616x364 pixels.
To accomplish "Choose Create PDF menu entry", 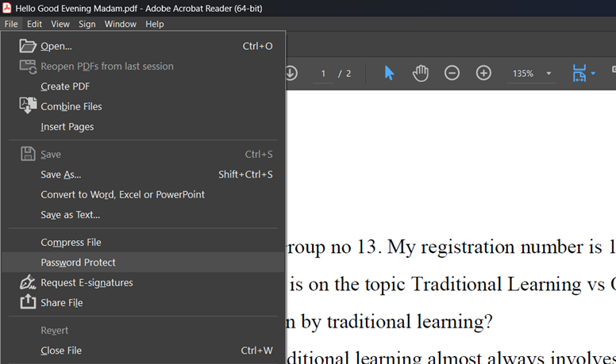I will [x=143, y=86].
